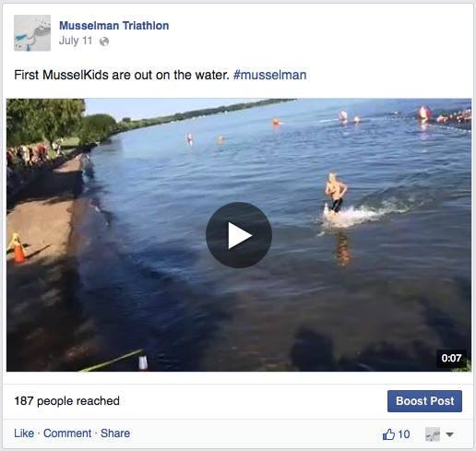The height and width of the screenshot is (451, 476).
Task: Select the Comment action link
Action: tap(67, 433)
